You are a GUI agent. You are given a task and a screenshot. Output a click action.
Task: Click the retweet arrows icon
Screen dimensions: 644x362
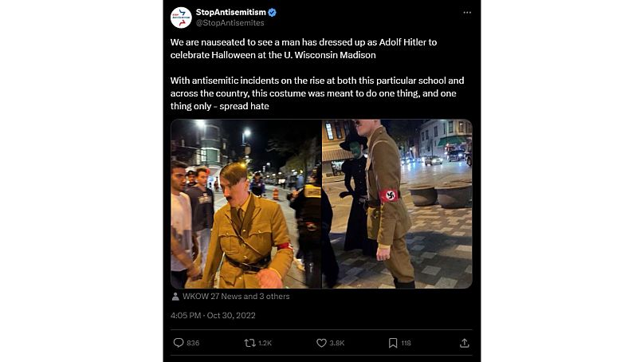249,343
